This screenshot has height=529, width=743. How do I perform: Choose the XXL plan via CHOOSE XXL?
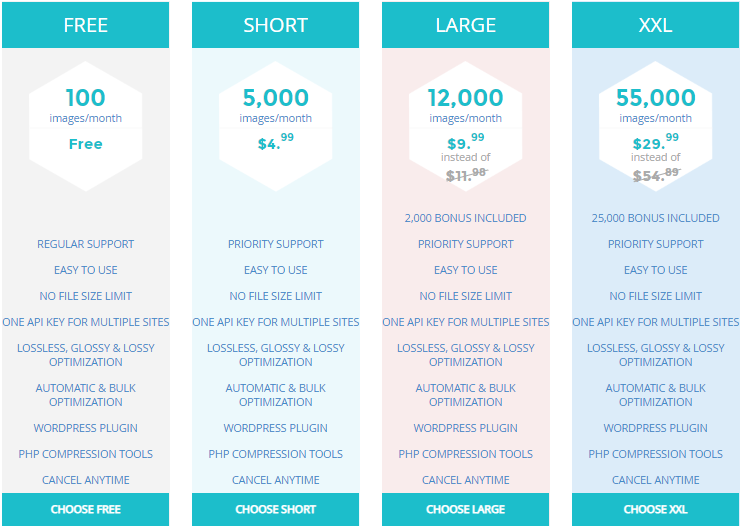click(x=655, y=509)
